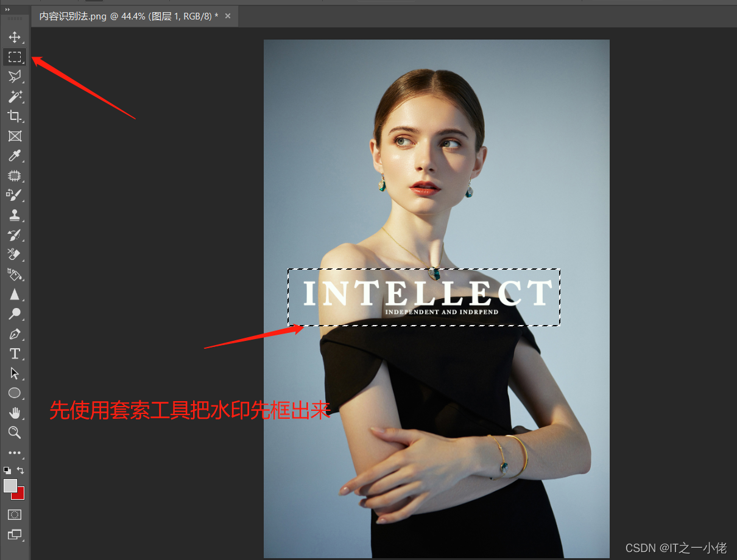The width and height of the screenshot is (737, 560).
Task: Select the Horizontal Type tool
Action: click(x=15, y=354)
